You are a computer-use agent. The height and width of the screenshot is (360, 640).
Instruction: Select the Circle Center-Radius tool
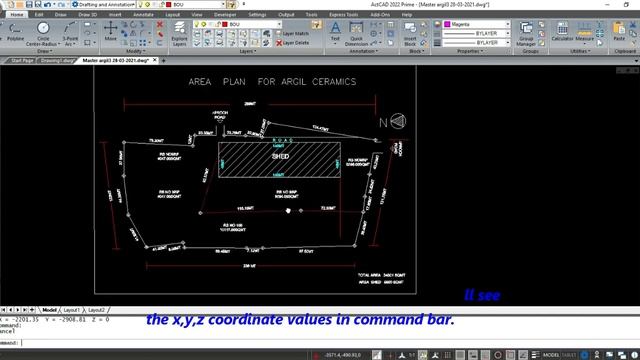[43, 34]
